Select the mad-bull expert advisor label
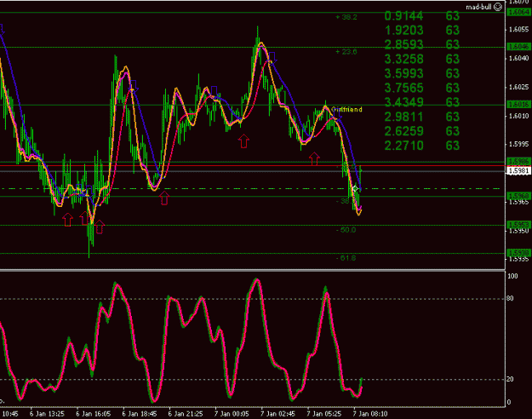Image resolution: width=532 pixels, height=419 pixels. point(478,7)
